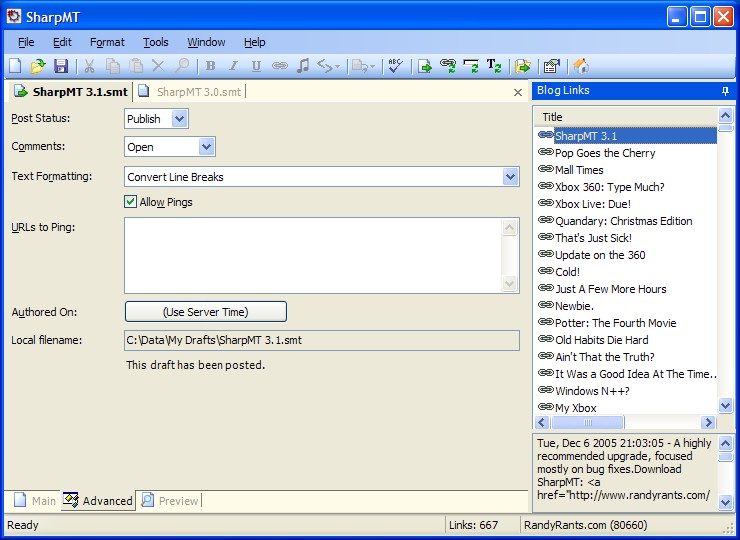This screenshot has width=740, height=540.
Task: Close the active document tab with the X
Action: coord(518,93)
